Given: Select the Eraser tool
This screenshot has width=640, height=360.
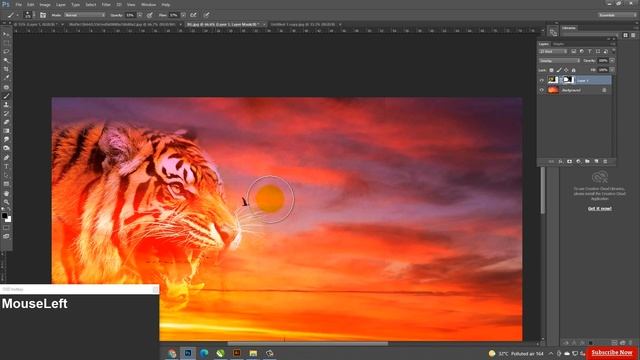Looking at the screenshot, I should 6,122.
